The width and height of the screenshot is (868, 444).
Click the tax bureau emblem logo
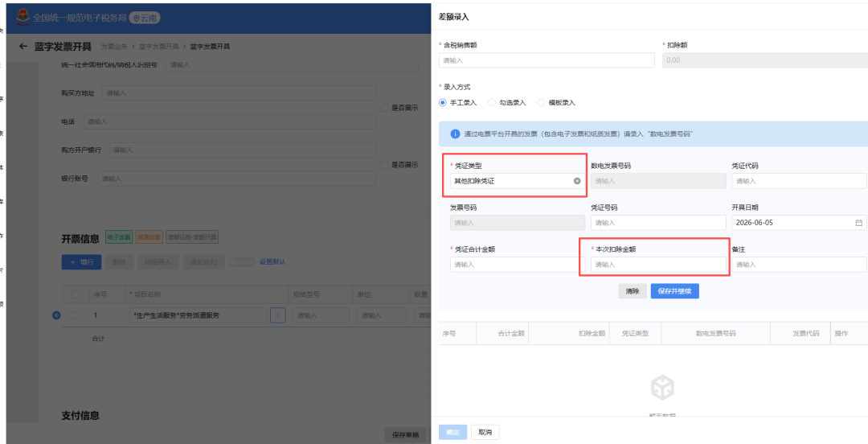(23, 18)
